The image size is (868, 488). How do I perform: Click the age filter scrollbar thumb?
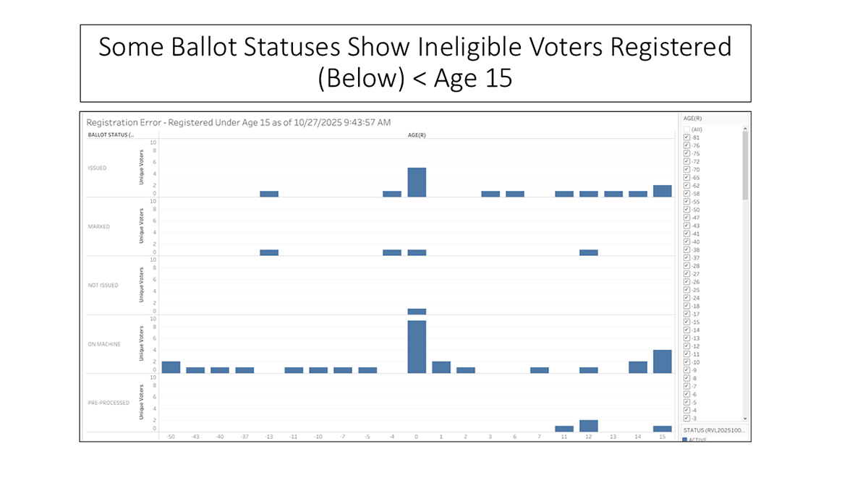pos(745,165)
